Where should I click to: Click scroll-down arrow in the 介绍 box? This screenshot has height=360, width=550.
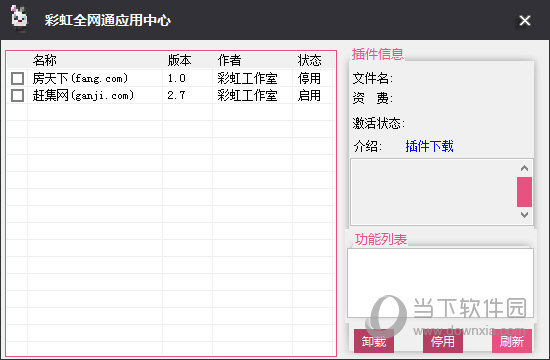tap(524, 214)
